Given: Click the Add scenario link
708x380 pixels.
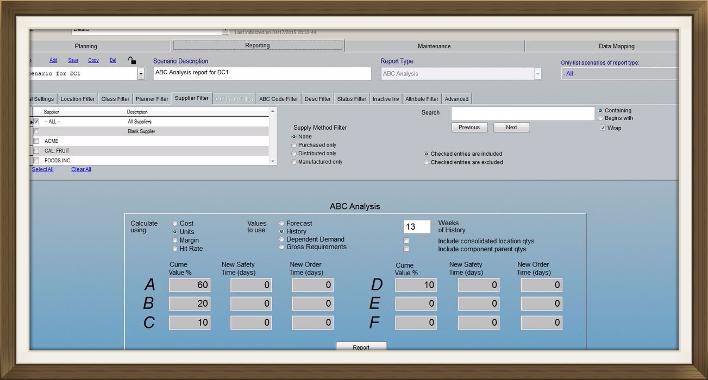Looking at the screenshot, I should click(53, 60).
